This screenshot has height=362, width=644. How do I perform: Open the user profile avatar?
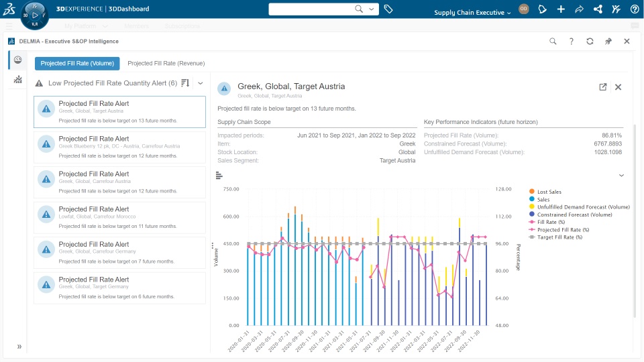point(524,9)
